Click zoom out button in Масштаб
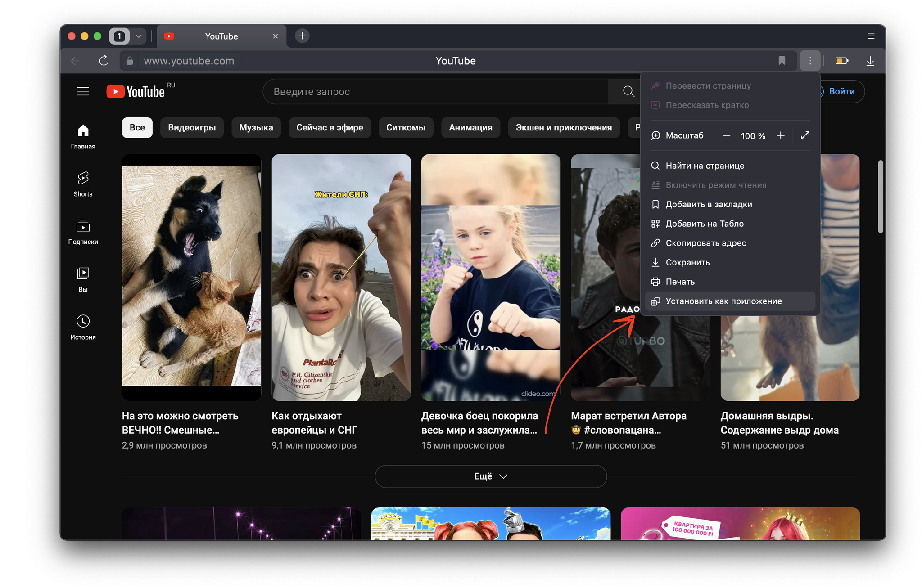The height and width of the screenshot is (588, 922). [726, 135]
